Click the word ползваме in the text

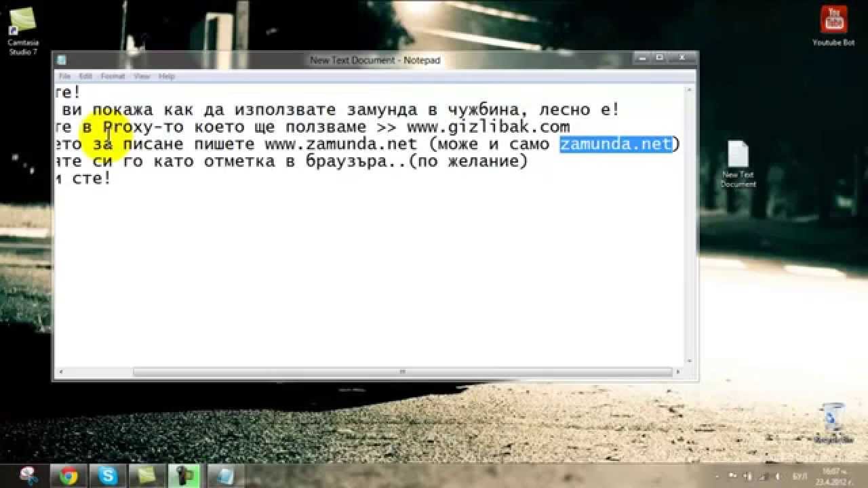click(x=325, y=127)
